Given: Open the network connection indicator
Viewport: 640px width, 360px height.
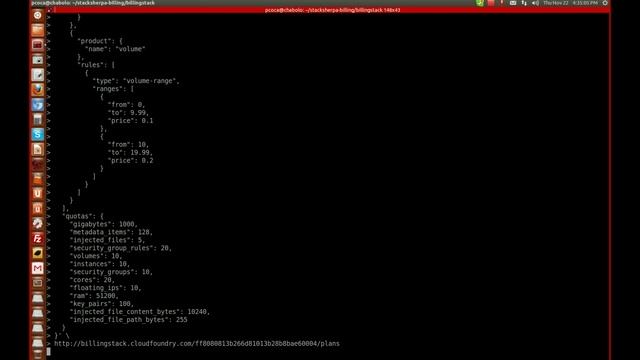Looking at the screenshot, I should [x=524, y=3].
